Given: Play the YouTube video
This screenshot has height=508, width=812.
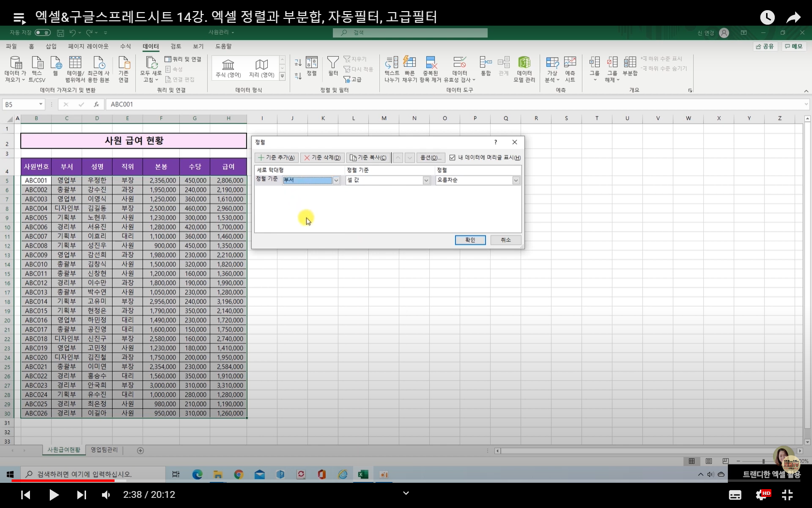Looking at the screenshot, I should [x=54, y=495].
